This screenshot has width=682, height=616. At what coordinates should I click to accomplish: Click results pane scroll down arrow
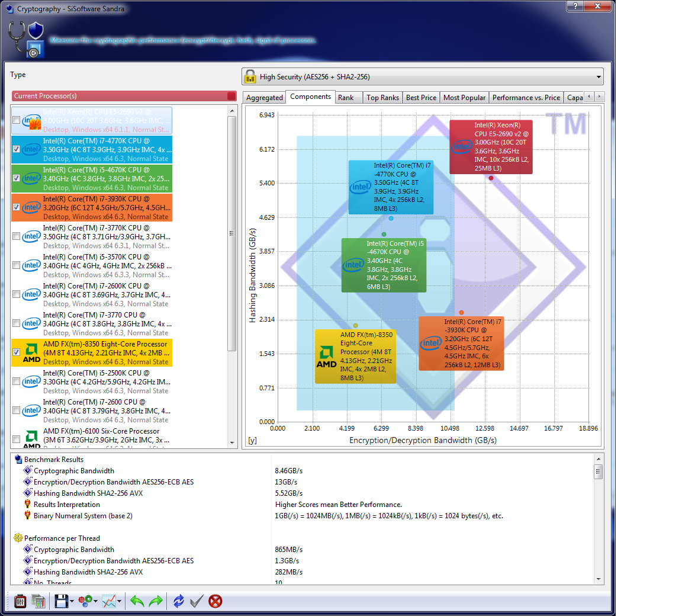[x=599, y=579]
